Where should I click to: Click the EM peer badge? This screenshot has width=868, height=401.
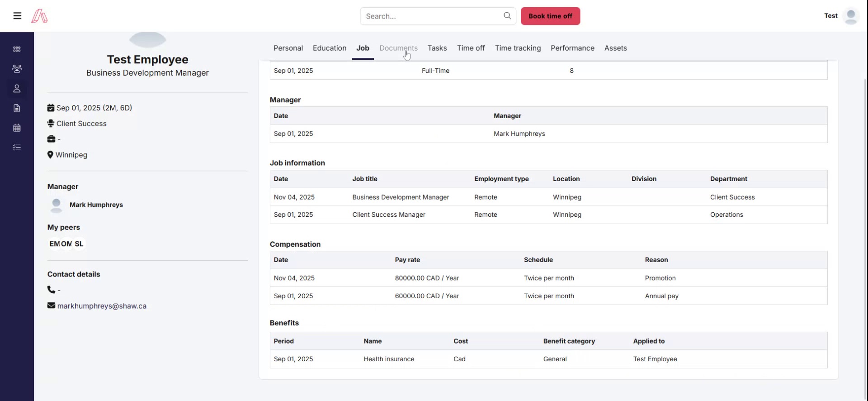tap(54, 244)
